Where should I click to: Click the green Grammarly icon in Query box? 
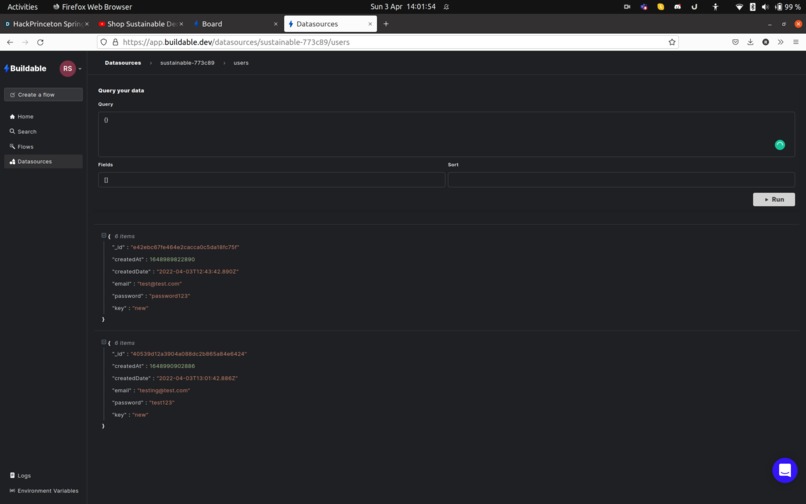[780, 145]
